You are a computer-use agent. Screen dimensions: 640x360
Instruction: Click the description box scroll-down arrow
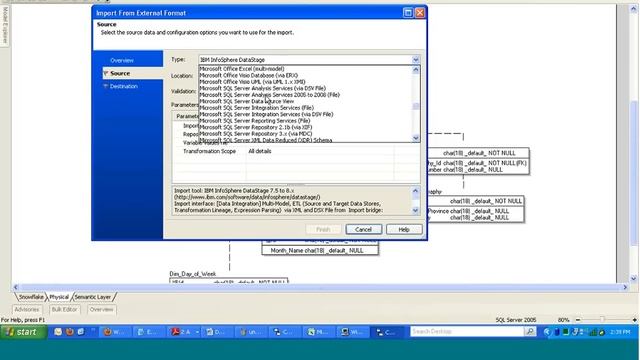click(x=416, y=210)
